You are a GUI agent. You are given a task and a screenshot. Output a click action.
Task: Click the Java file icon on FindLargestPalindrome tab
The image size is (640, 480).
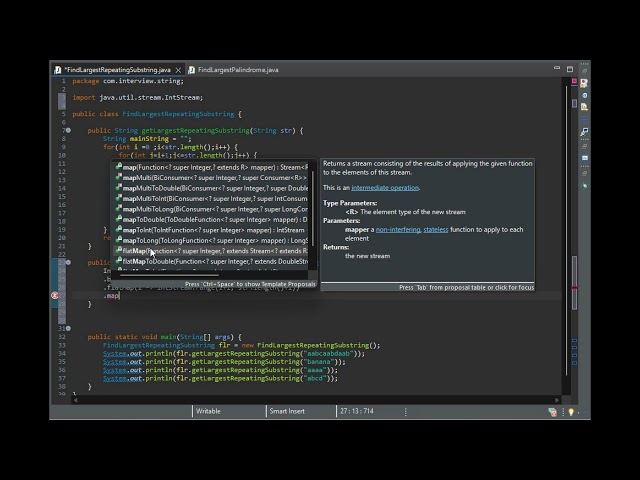click(191, 70)
